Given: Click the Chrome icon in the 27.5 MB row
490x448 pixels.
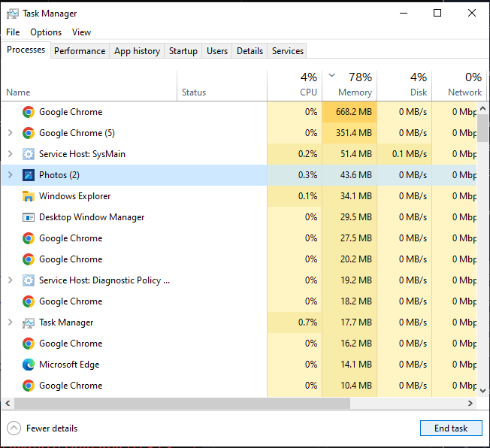Looking at the screenshot, I should (29, 238).
